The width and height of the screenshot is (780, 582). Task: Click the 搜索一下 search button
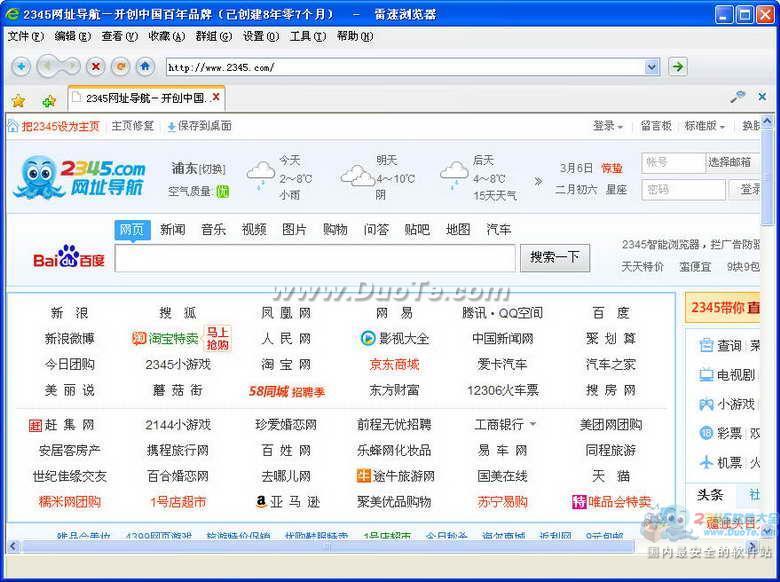pyautogui.click(x=554, y=257)
